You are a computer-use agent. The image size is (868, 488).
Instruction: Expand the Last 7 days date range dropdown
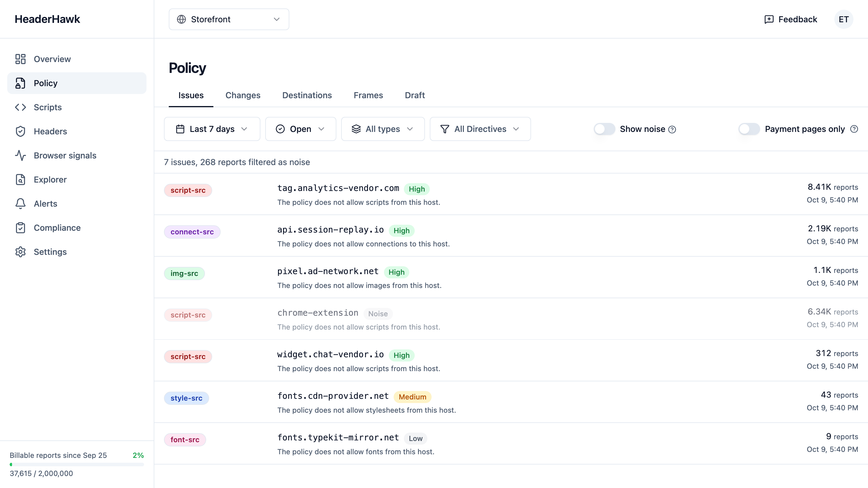(212, 129)
